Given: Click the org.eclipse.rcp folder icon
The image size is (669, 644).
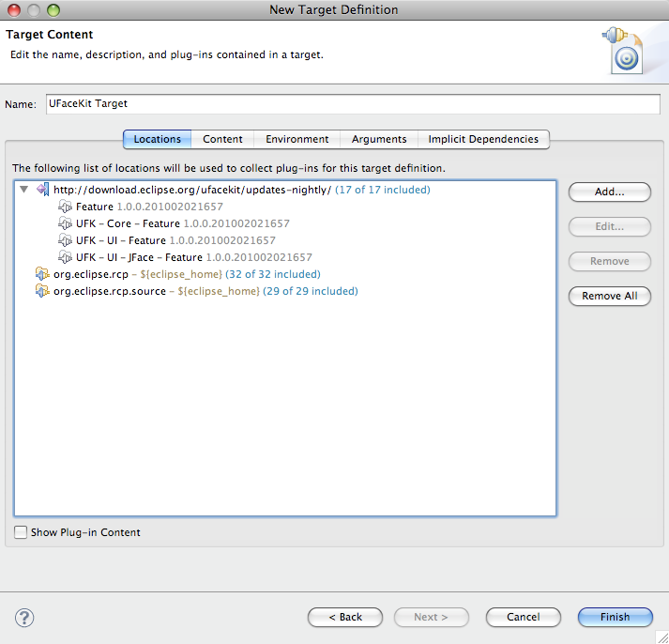Looking at the screenshot, I should (42, 274).
